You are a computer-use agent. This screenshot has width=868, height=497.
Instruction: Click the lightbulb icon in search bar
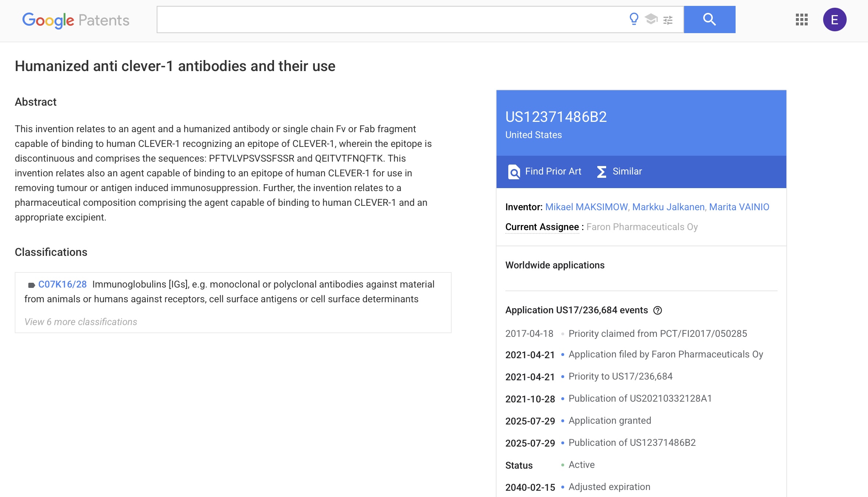pos(634,19)
